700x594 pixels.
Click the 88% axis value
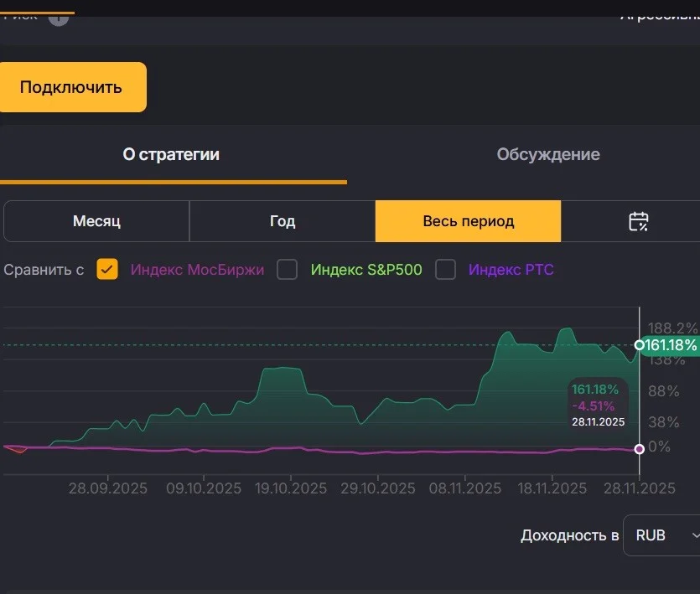tap(664, 391)
